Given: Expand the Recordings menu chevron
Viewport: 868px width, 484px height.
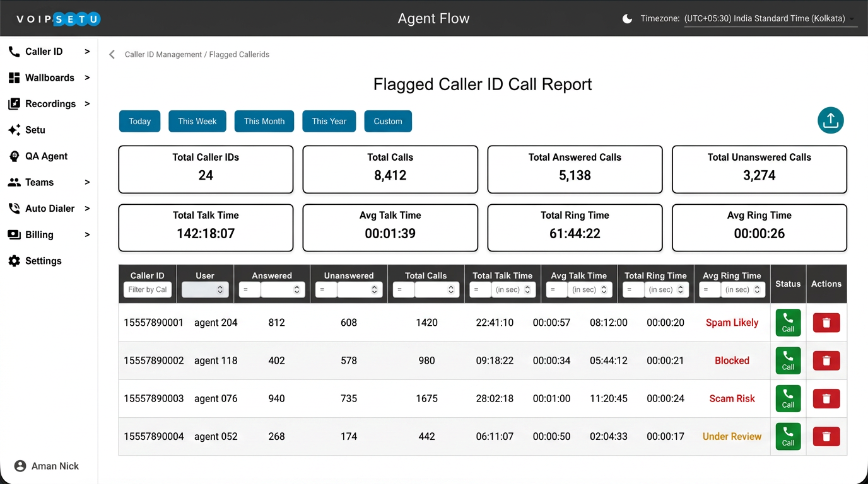Looking at the screenshot, I should point(87,103).
